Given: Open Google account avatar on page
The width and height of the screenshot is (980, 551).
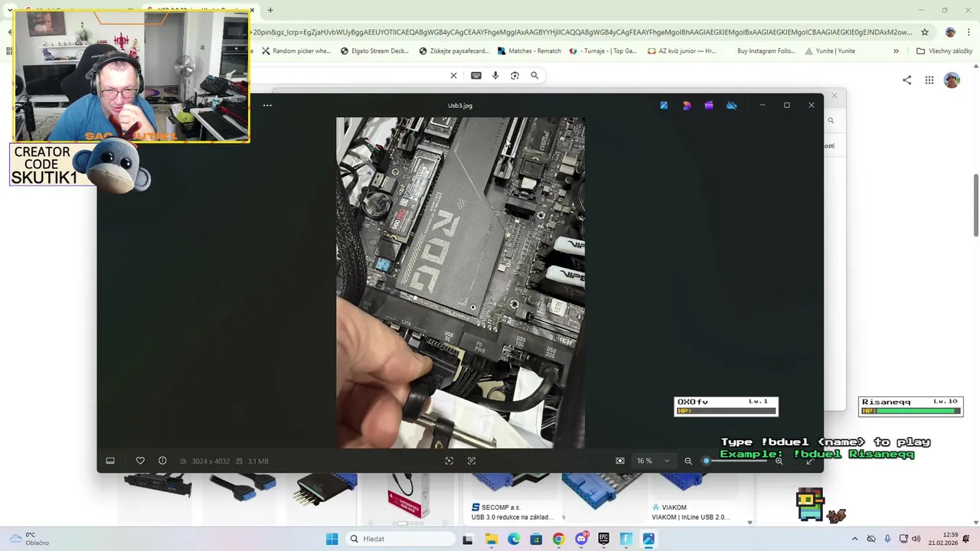Looking at the screenshot, I should [952, 80].
